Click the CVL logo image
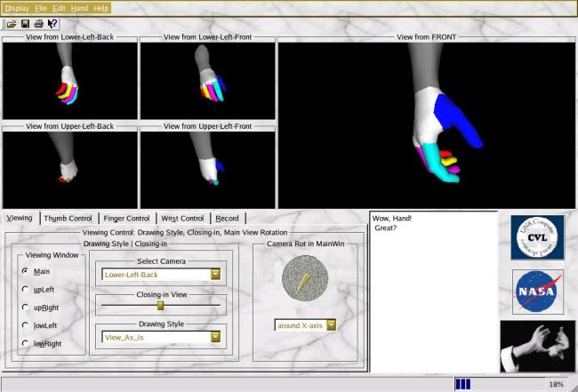 [x=537, y=237]
